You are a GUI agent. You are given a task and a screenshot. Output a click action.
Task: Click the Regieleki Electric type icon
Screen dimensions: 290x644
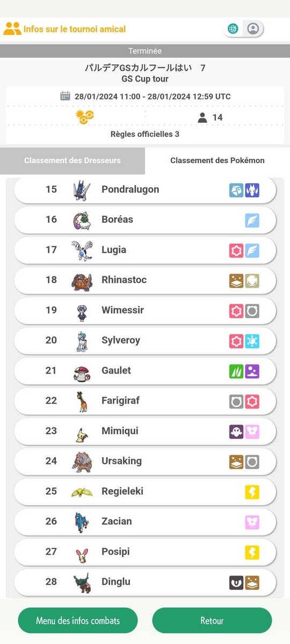252,492
